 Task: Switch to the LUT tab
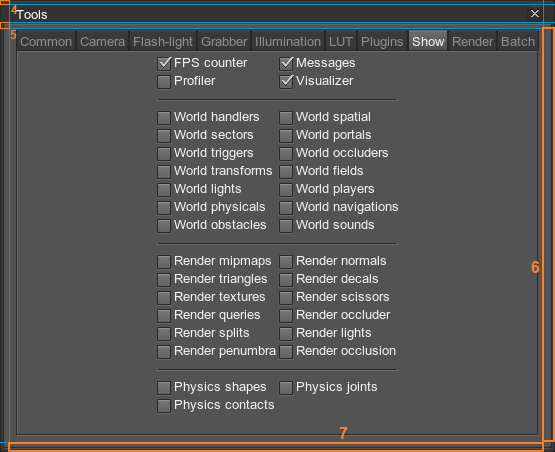(x=341, y=41)
